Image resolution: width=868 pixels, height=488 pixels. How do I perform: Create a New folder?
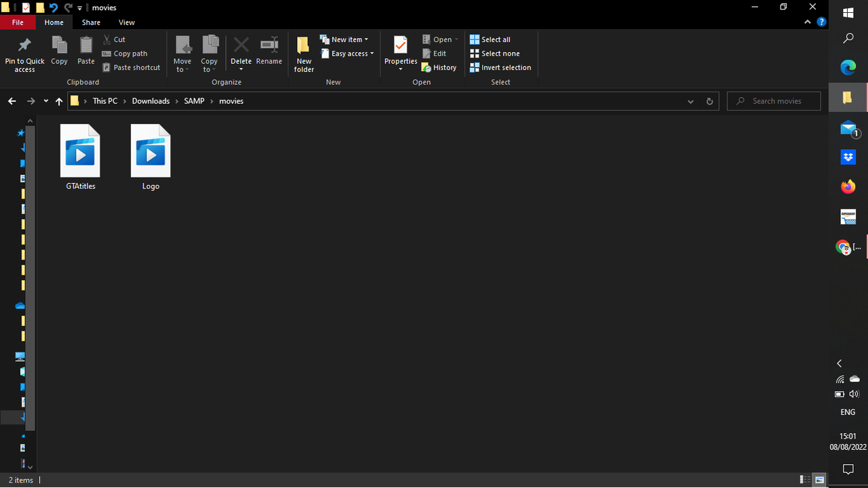pos(304,54)
